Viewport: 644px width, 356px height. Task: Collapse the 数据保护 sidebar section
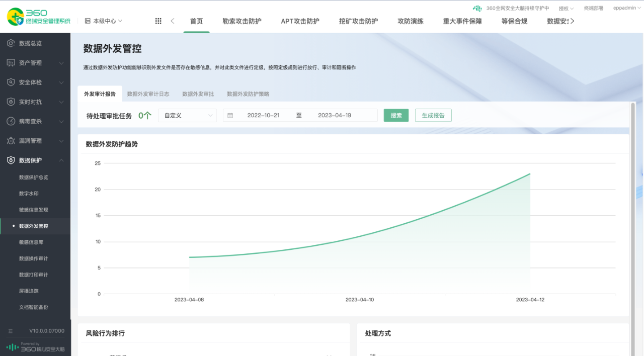61,160
